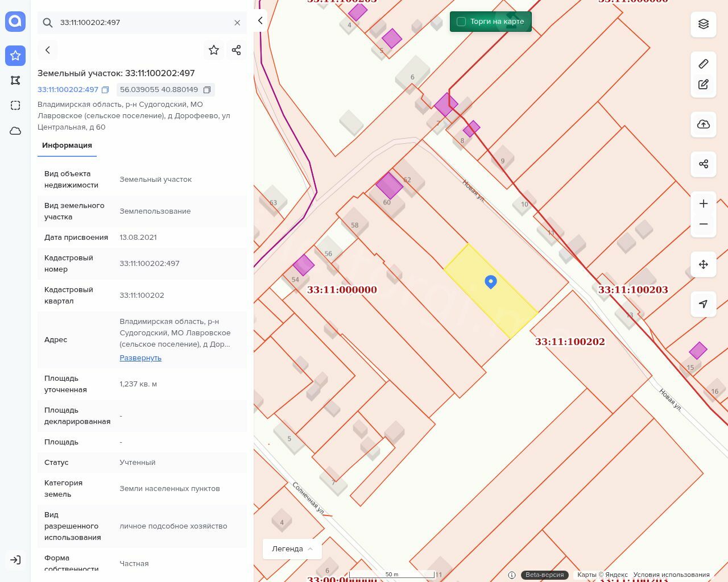
Task: Collapse the left information panel
Action: tap(260, 20)
